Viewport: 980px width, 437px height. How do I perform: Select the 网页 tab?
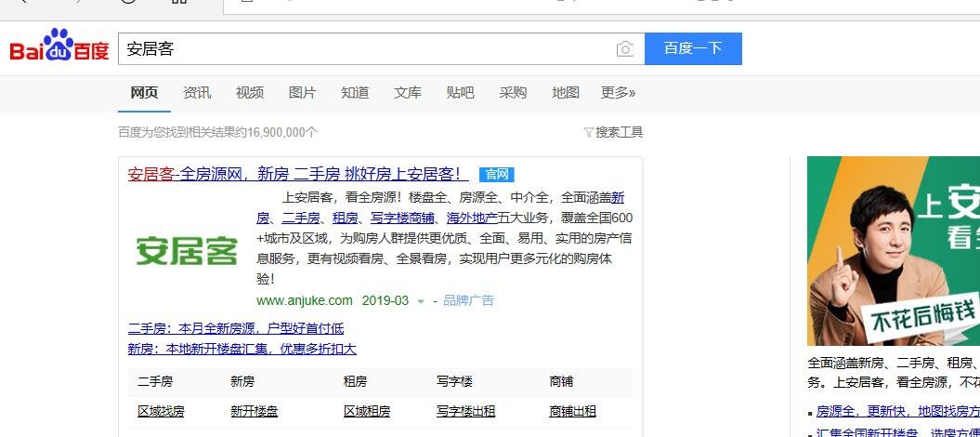[144, 93]
